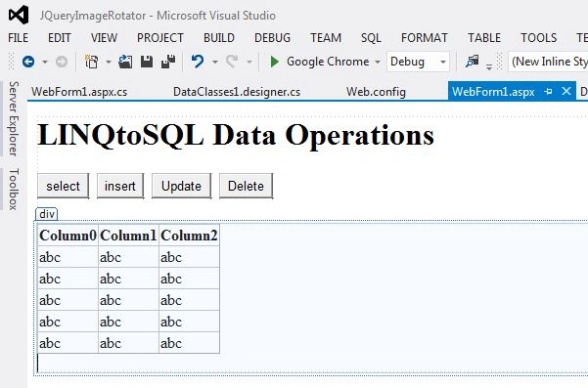Open the undo history dropdown arrow
This screenshot has height=388, width=588.
click(x=215, y=62)
